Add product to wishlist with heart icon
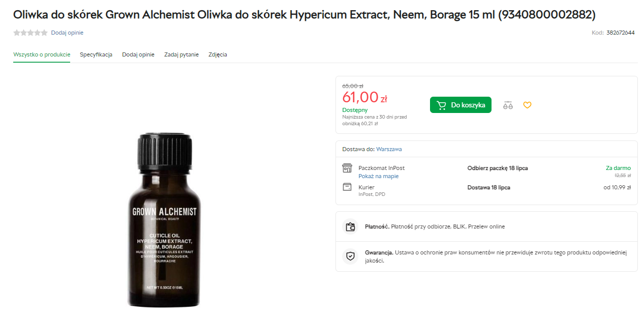Viewport: 644px width, 314px height. click(x=527, y=105)
